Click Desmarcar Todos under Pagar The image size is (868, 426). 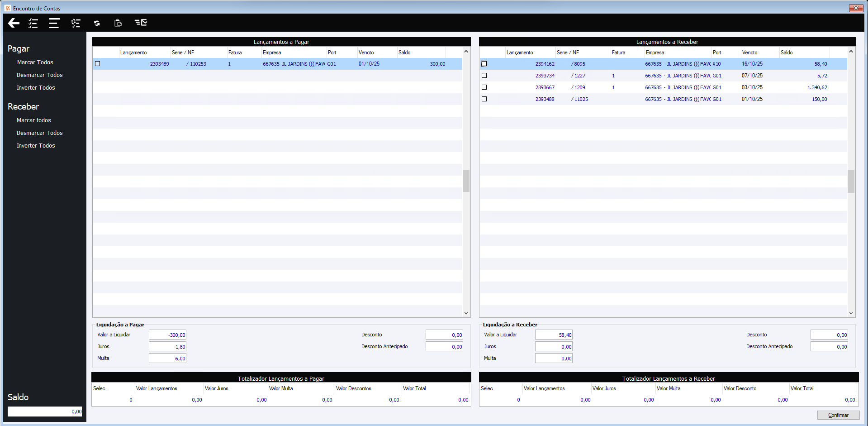pyautogui.click(x=40, y=75)
